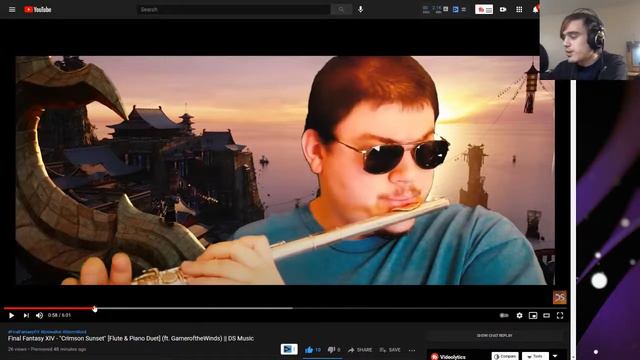Enable theater mode

[547, 316]
